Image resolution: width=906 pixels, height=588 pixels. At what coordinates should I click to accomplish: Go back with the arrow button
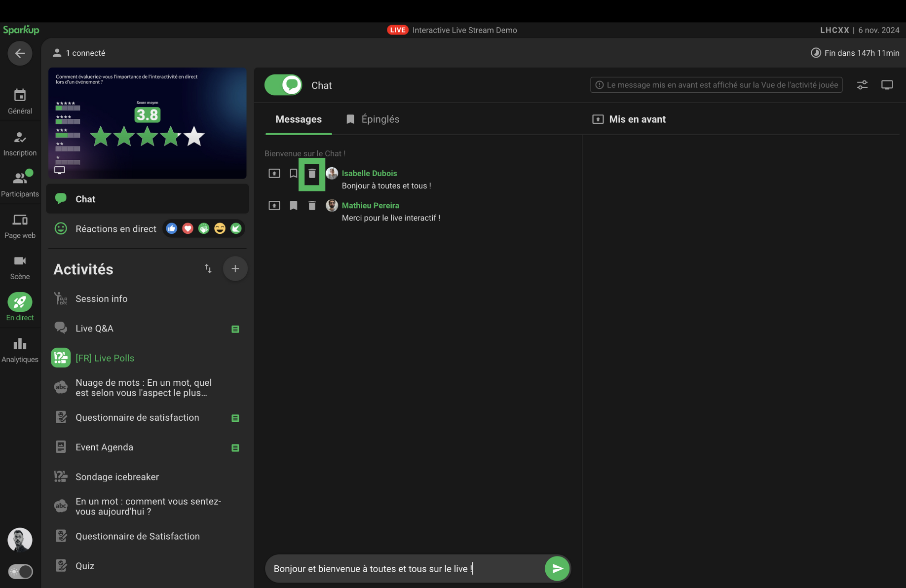point(20,53)
